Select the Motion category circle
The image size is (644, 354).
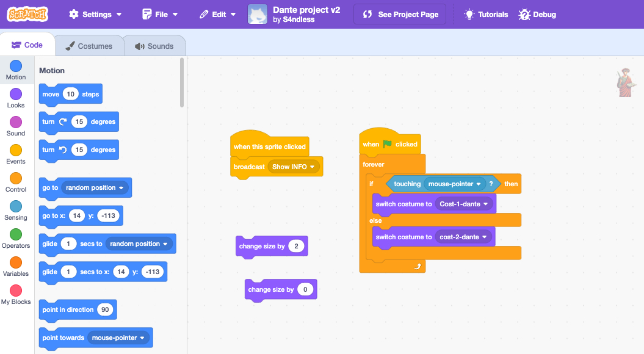(x=16, y=66)
